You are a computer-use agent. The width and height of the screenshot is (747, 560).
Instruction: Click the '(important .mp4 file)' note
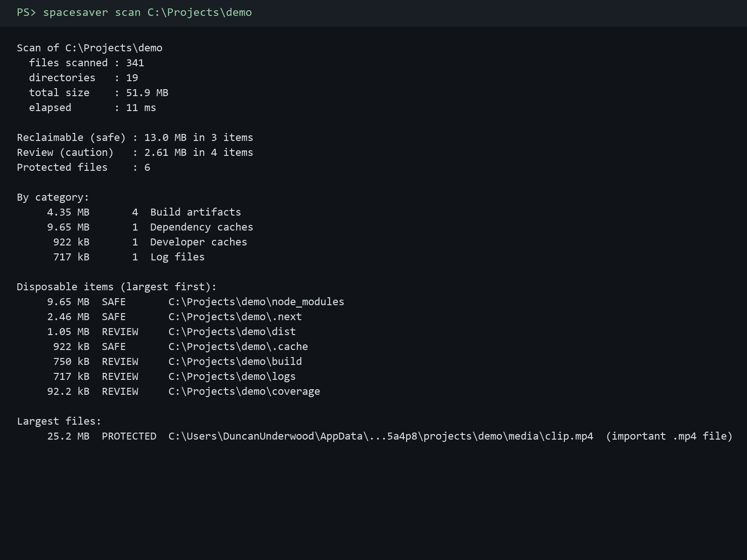669,436
